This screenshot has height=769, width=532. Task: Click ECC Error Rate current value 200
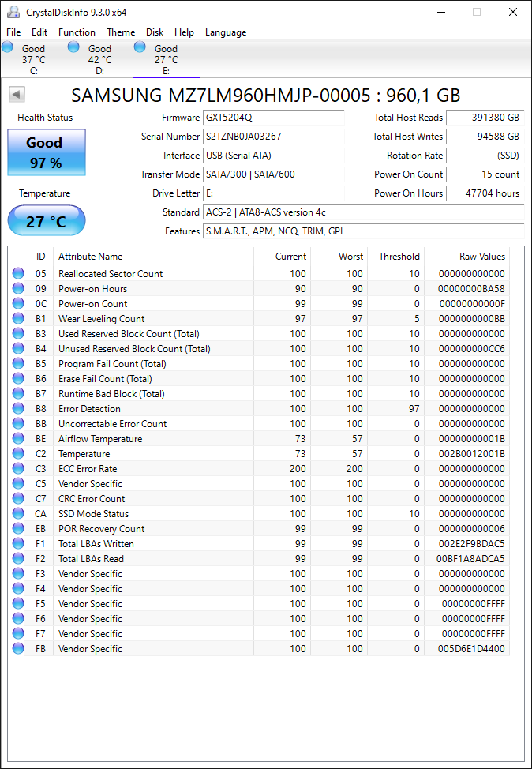298,468
